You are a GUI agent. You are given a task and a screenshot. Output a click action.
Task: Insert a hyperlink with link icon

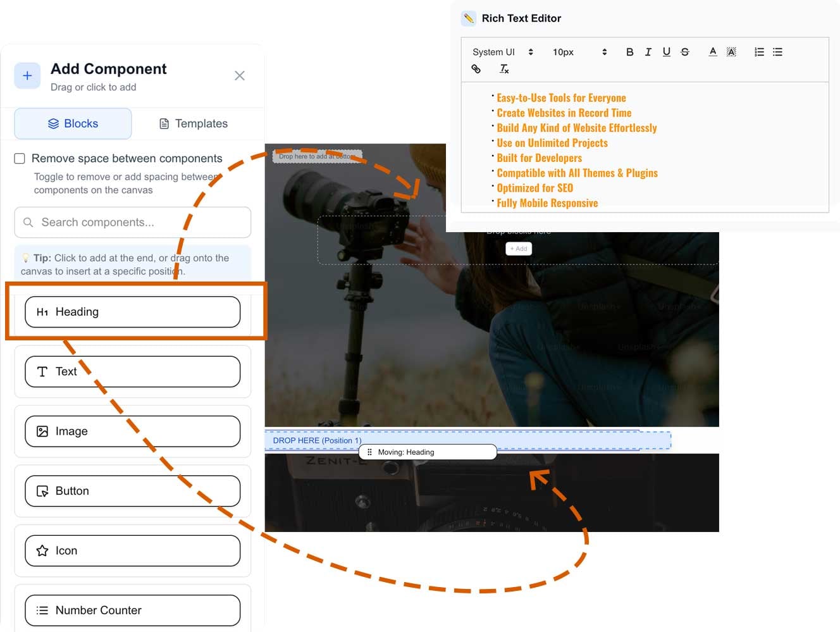click(x=476, y=69)
